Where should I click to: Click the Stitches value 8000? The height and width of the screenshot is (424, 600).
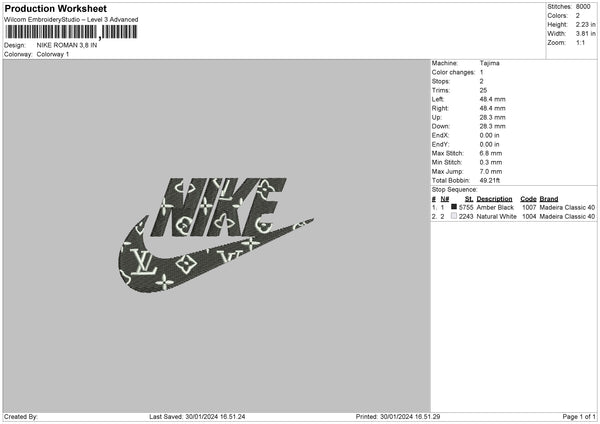[x=583, y=7]
